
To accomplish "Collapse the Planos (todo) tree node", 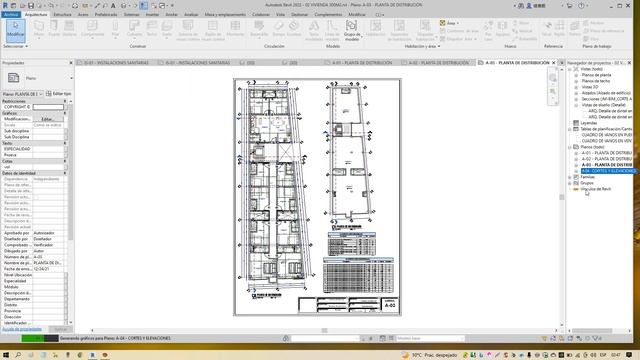I will click(570, 147).
